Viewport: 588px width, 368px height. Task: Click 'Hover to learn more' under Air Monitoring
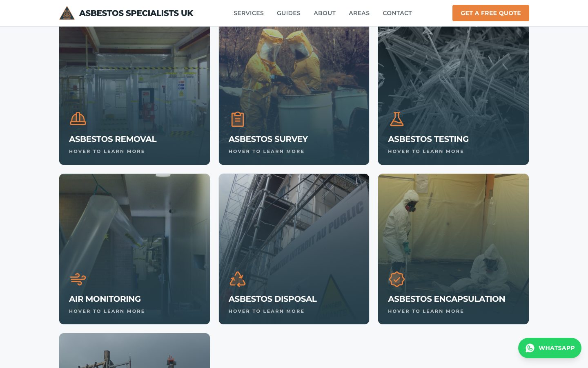[107, 311]
